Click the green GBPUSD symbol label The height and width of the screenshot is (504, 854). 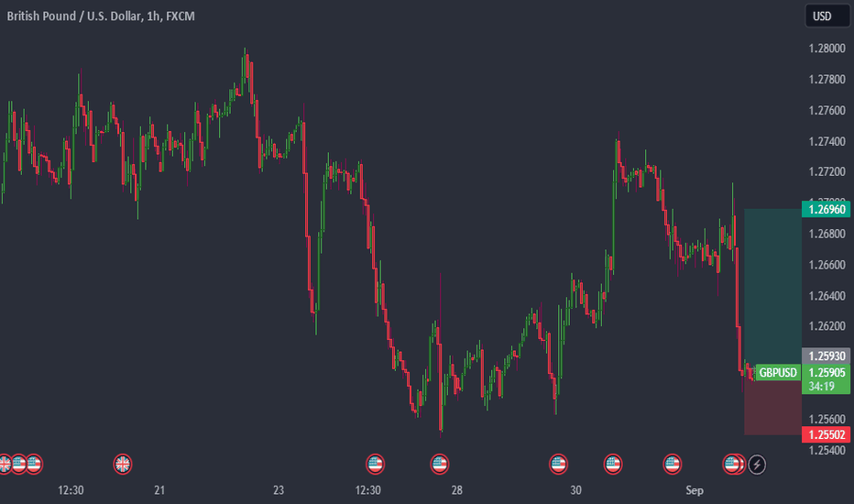778,373
